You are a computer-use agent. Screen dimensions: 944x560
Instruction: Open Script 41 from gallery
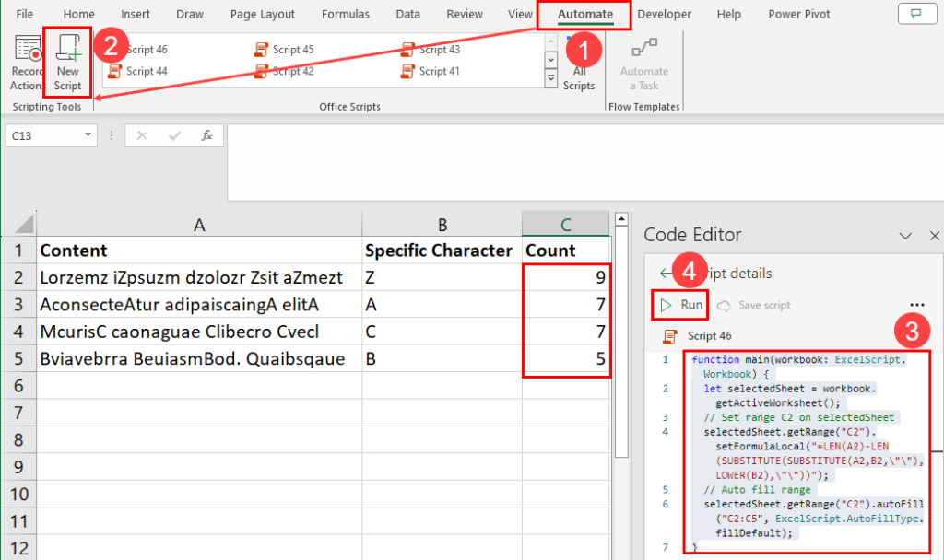click(431, 71)
